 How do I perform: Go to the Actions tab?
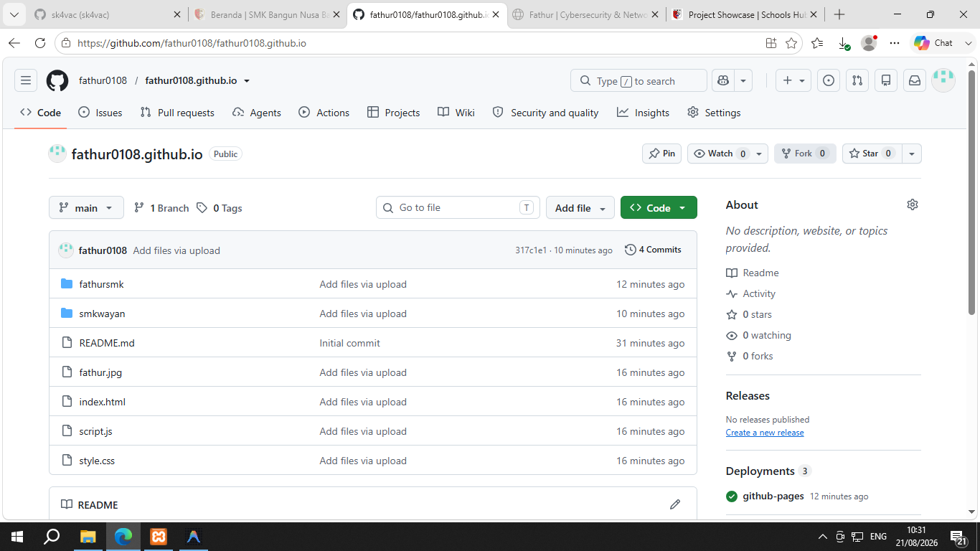pyautogui.click(x=324, y=113)
